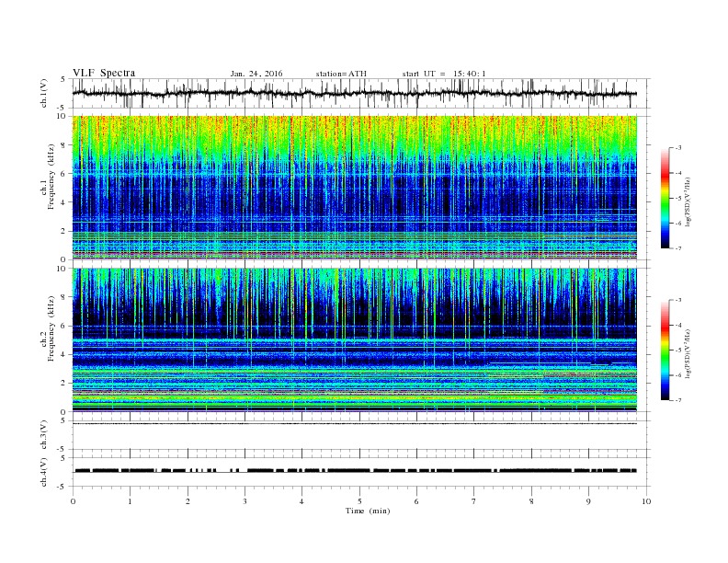Click the ch.2 spectrogram color scale bar

click(665, 350)
